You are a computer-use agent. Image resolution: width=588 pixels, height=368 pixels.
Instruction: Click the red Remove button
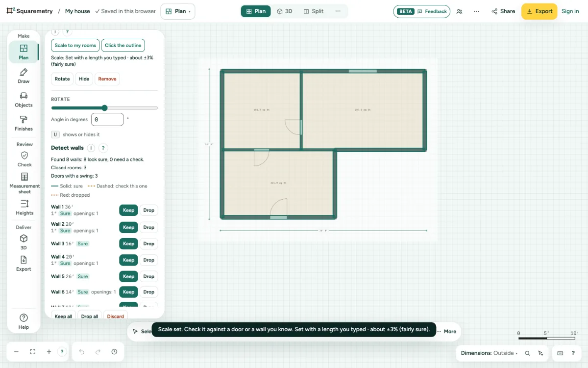click(107, 79)
